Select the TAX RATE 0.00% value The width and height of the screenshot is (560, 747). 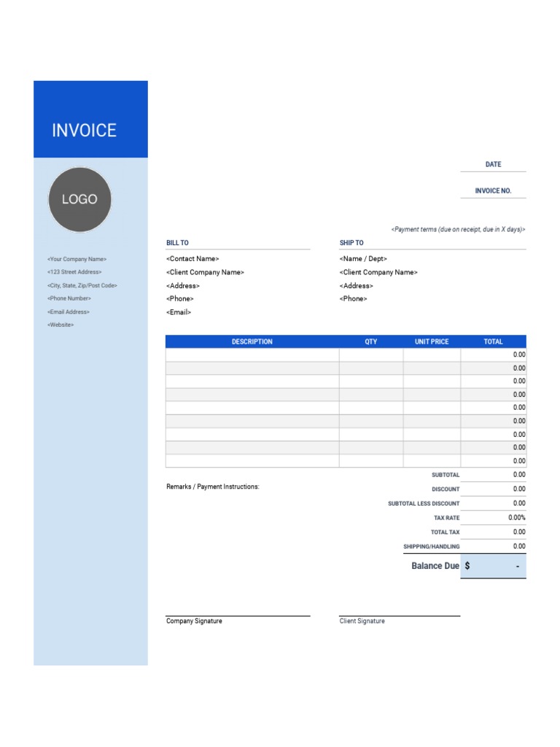pyautogui.click(x=516, y=517)
